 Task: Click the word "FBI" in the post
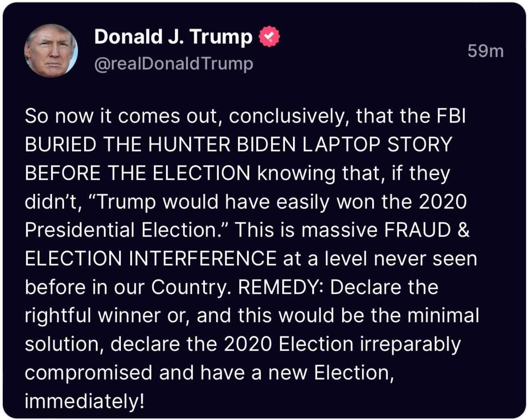click(x=451, y=116)
